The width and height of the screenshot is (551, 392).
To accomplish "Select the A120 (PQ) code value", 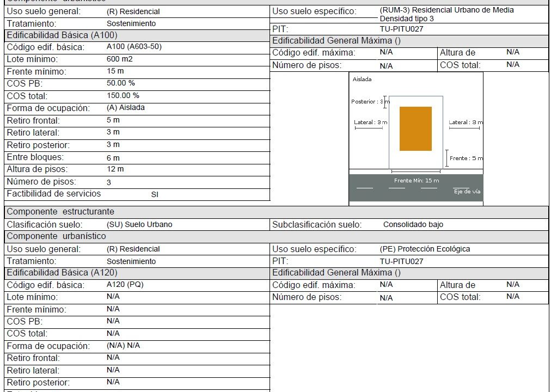I will tap(125, 285).
